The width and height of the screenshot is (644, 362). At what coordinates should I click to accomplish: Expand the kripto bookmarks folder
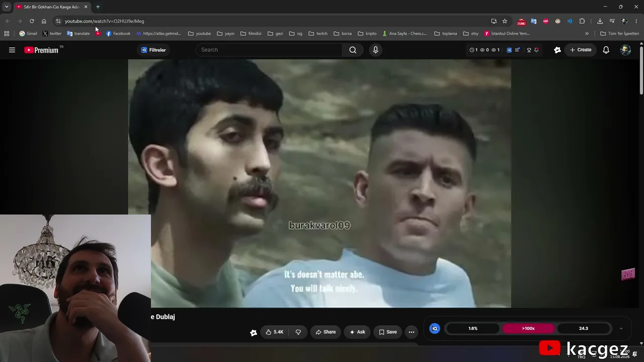click(x=367, y=34)
